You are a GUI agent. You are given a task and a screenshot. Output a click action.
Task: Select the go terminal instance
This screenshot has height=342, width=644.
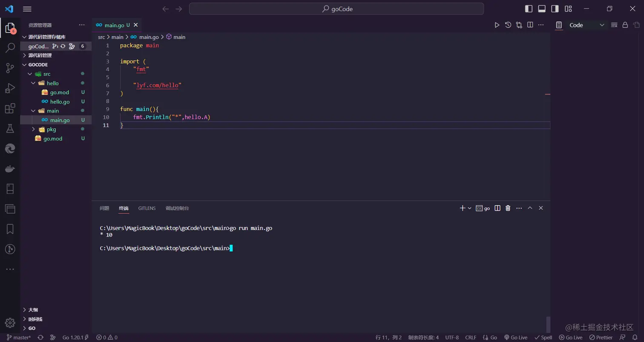click(483, 208)
